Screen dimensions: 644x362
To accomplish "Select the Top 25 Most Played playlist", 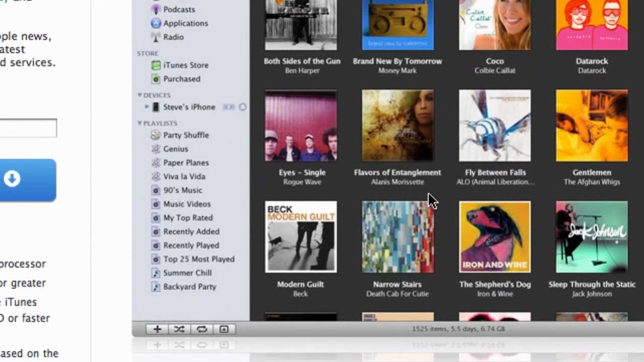I will pyautogui.click(x=198, y=259).
